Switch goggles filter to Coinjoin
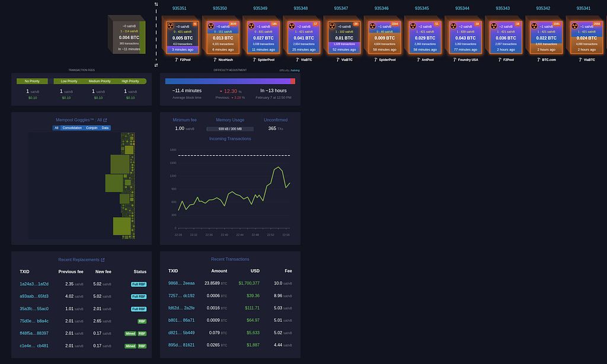Image resolution: width=607 pixels, height=364 pixels. pyautogui.click(x=92, y=127)
